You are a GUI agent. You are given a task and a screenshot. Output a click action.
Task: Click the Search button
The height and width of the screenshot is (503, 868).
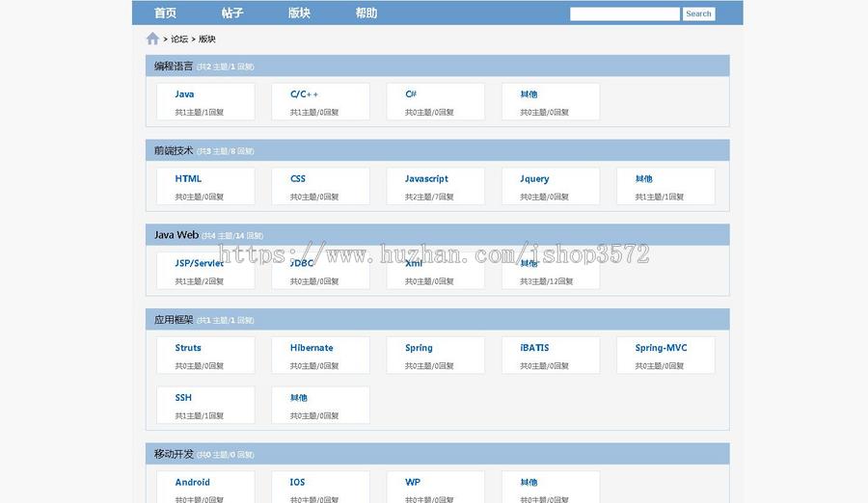point(698,13)
